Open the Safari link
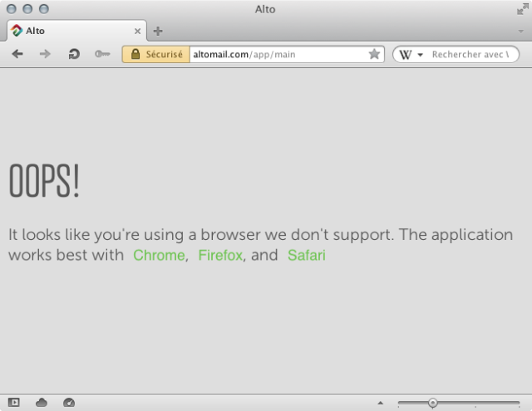The height and width of the screenshot is (411, 532). [307, 255]
